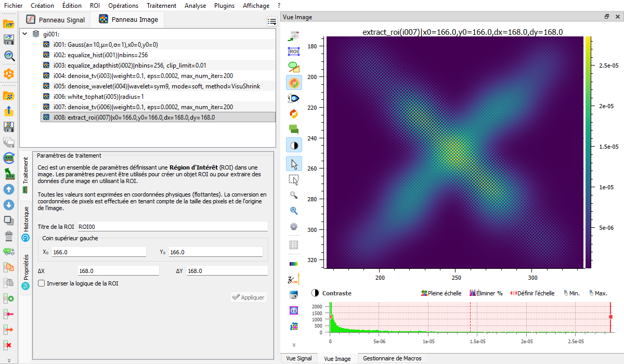Click the Éliminer % button
This screenshot has height=364, width=624.
[486, 293]
